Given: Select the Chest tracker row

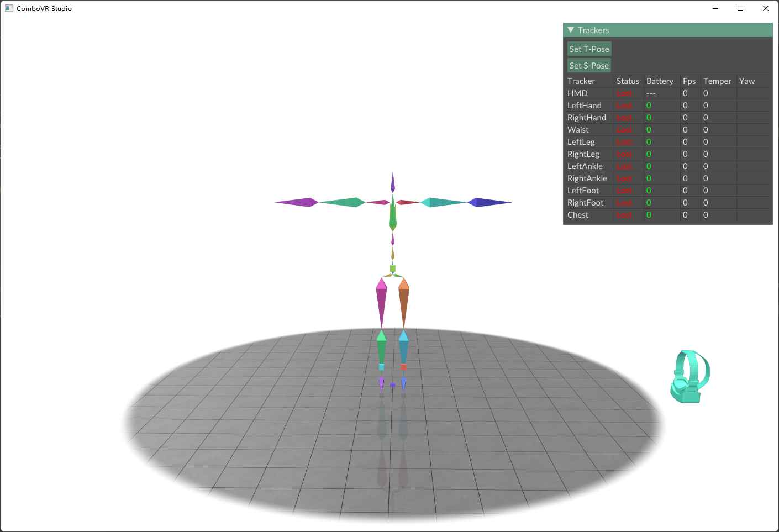Looking at the screenshot, I should tap(667, 215).
